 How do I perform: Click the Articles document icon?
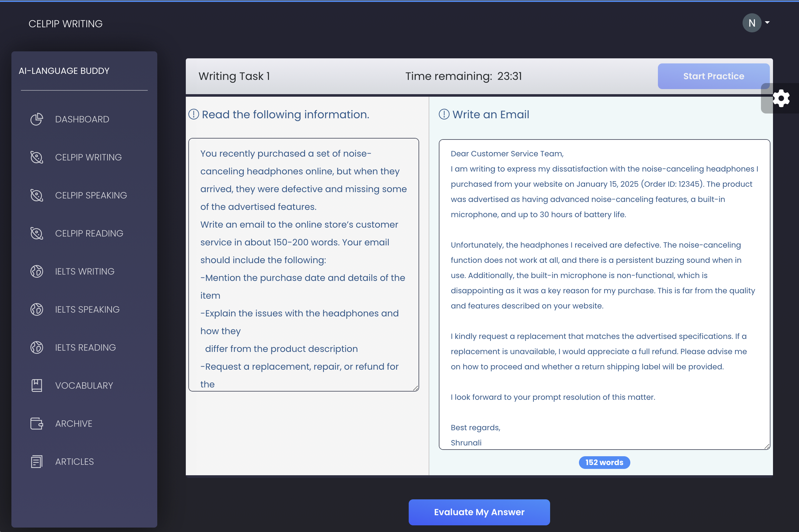coord(37,461)
